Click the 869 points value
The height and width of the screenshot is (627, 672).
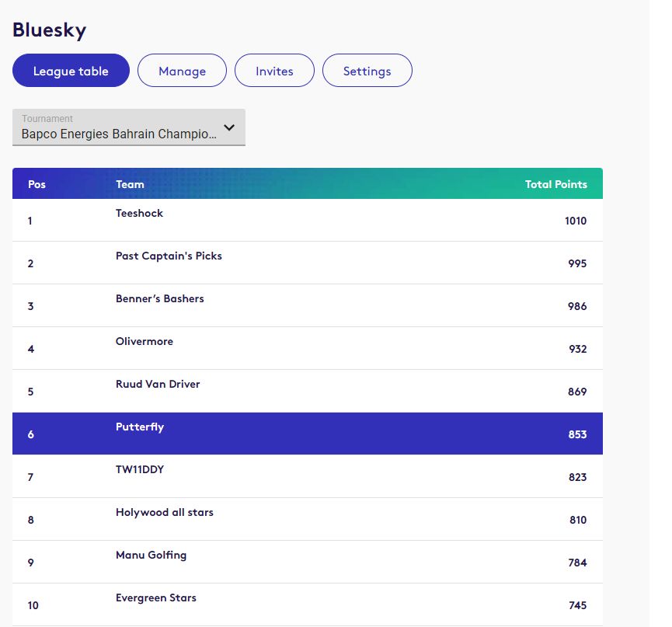click(577, 392)
